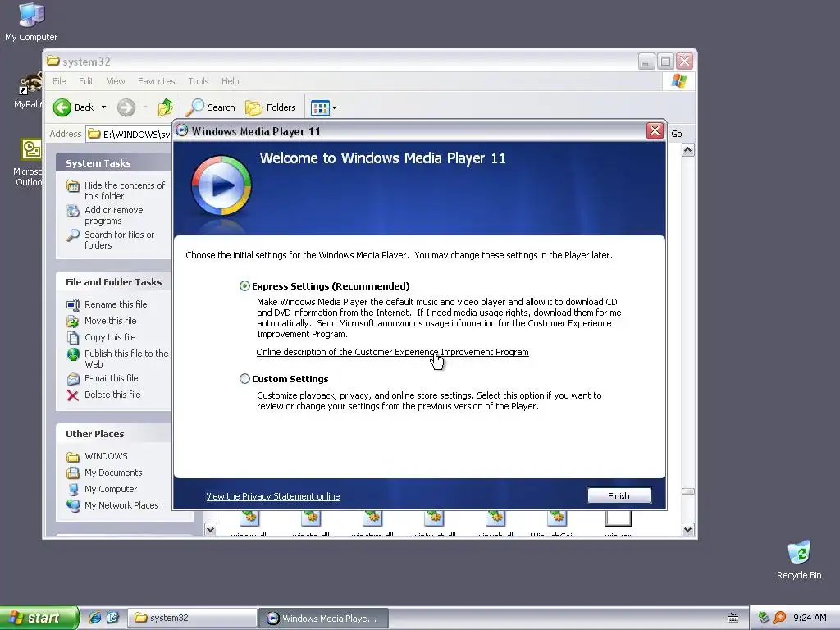Click the 9:24 AM clock
The image size is (840, 630).
(810, 618)
